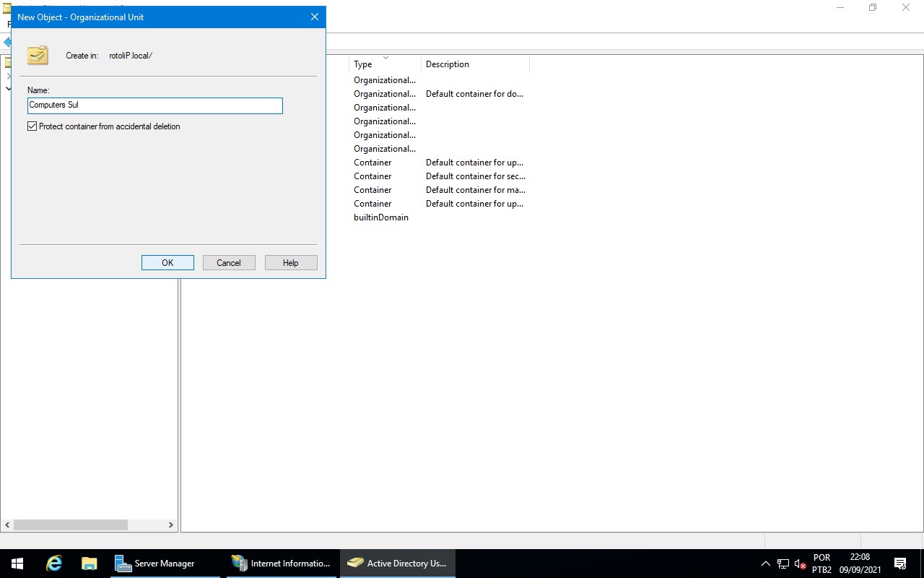Open the Windows Start menu
Viewport: 924px width, 578px height.
[17, 564]
